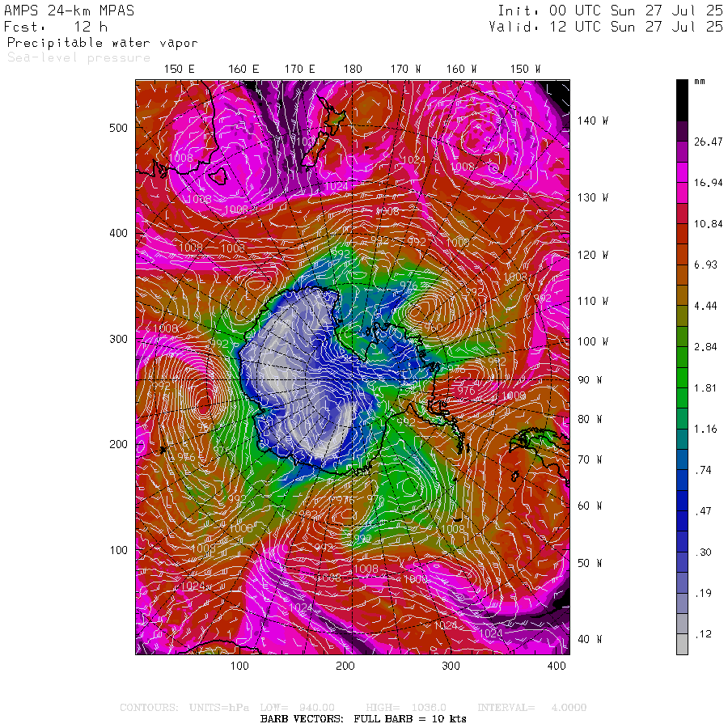Click the '170 W' longitude label
The height and width of the screenshot is (728, 728).
click(406, 70)
